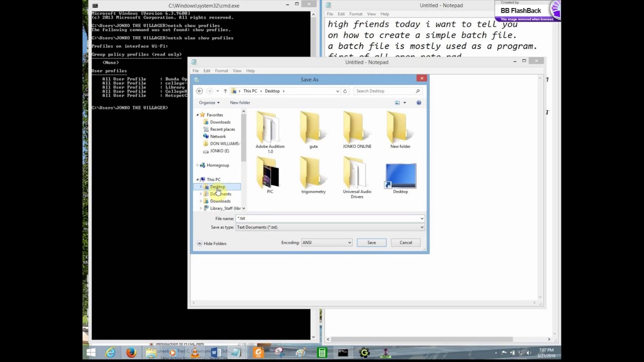Open Format menu in front Notepad window
644x362 pixels.
click(x=221, y=71)
